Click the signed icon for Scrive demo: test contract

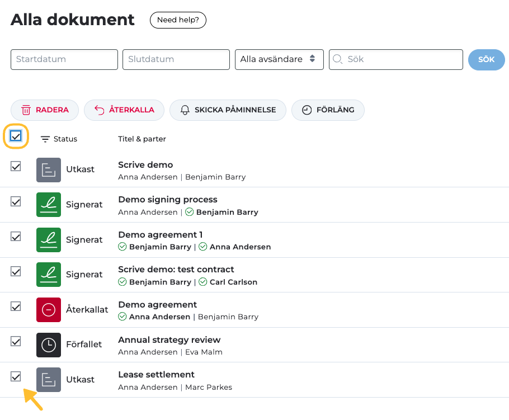click(x=49, y=275)
